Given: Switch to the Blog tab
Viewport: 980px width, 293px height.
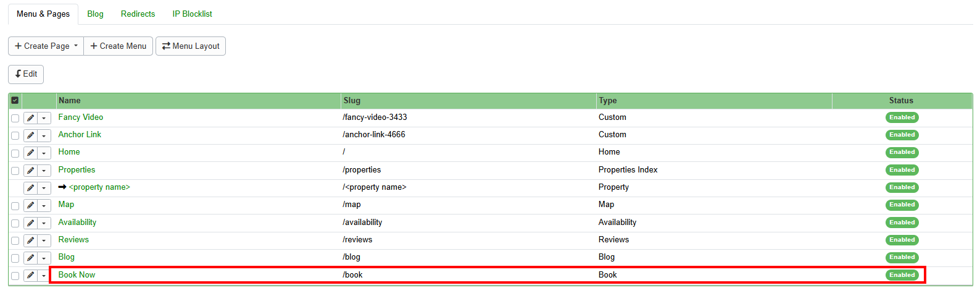Looking at the screenshot, I should click(95, 14).
